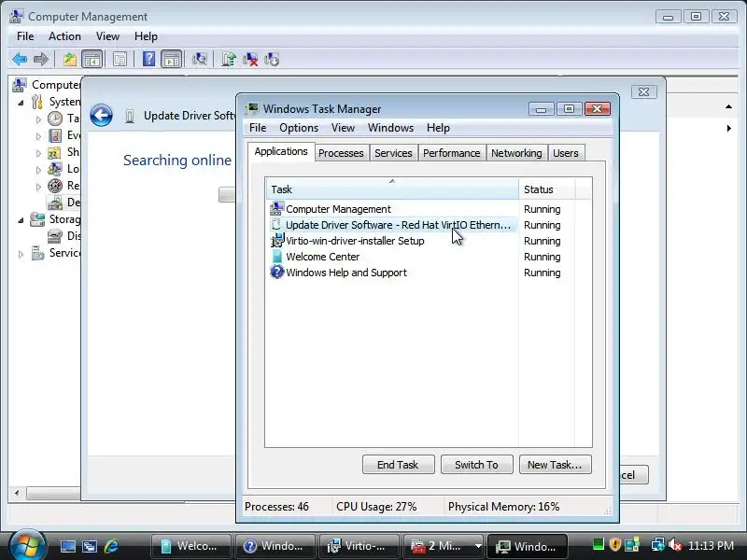Click the green CPU meter tray icon

pyautogui.click(x=599, y=545)
